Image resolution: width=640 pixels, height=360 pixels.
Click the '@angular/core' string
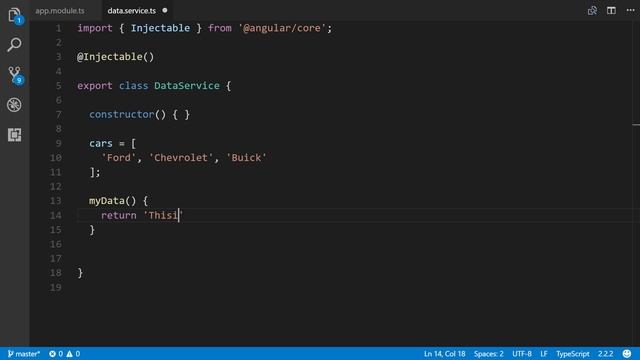tap(282, 28)
